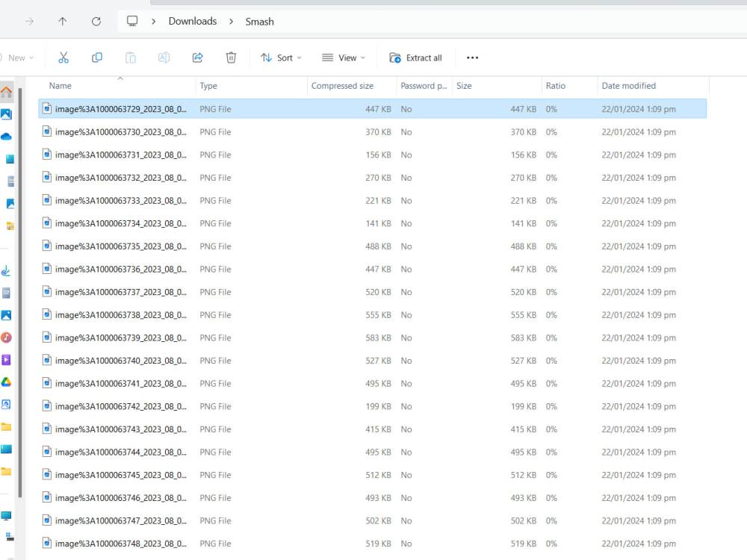Click the Share icon in toolbar
Screen dimensions: 747x560
pyautogui.click(x=198, y=57)
